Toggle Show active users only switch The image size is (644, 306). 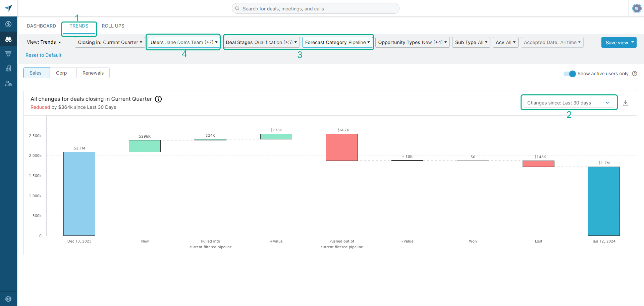pyautogui.click(x=570, y=74)
